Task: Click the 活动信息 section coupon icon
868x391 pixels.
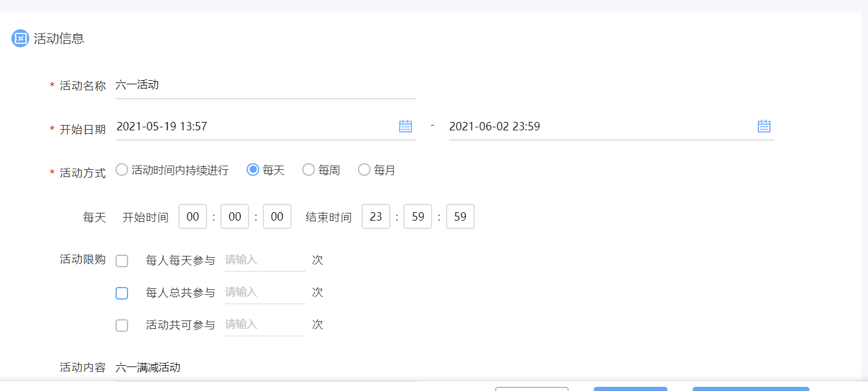Action: tap(20, 38)
